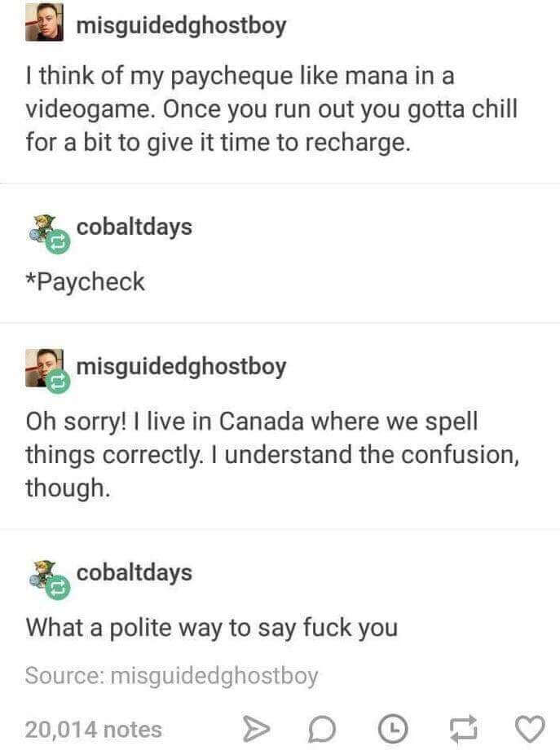
Task: Visit the top misguidedghostboy username
Action: (x=181, y=25)
